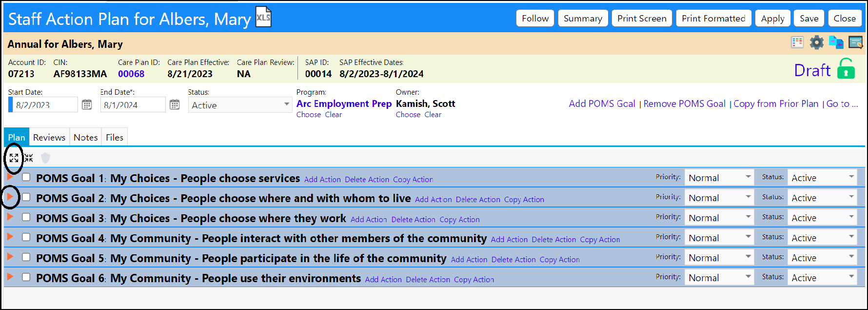Export plan via XLS icon

click(263, 17)
